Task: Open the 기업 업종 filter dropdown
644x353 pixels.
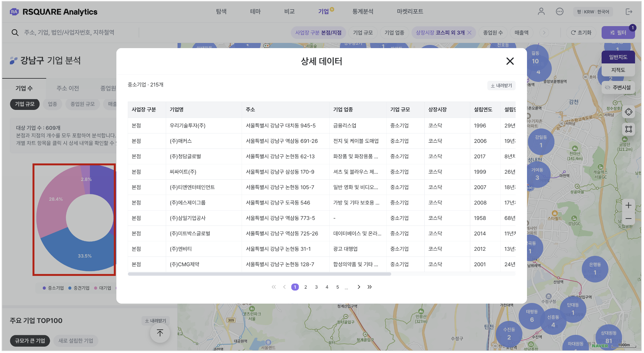Action: [x=394, y=32]
